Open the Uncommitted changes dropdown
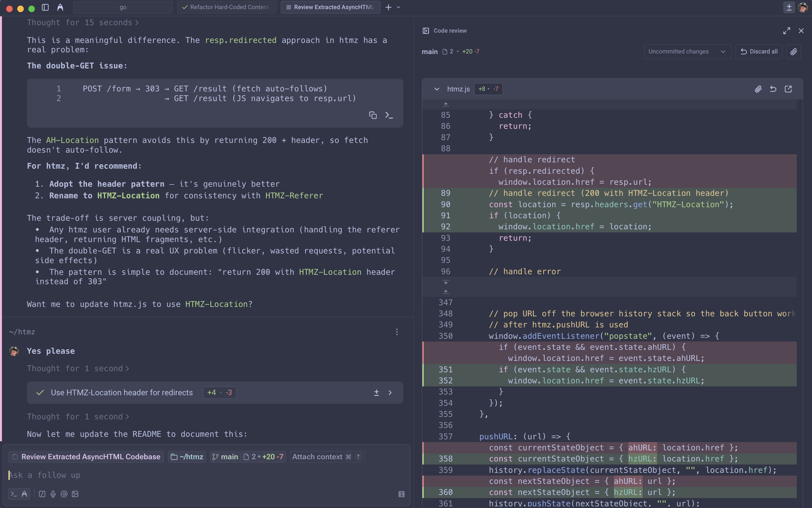 (687, 52)
